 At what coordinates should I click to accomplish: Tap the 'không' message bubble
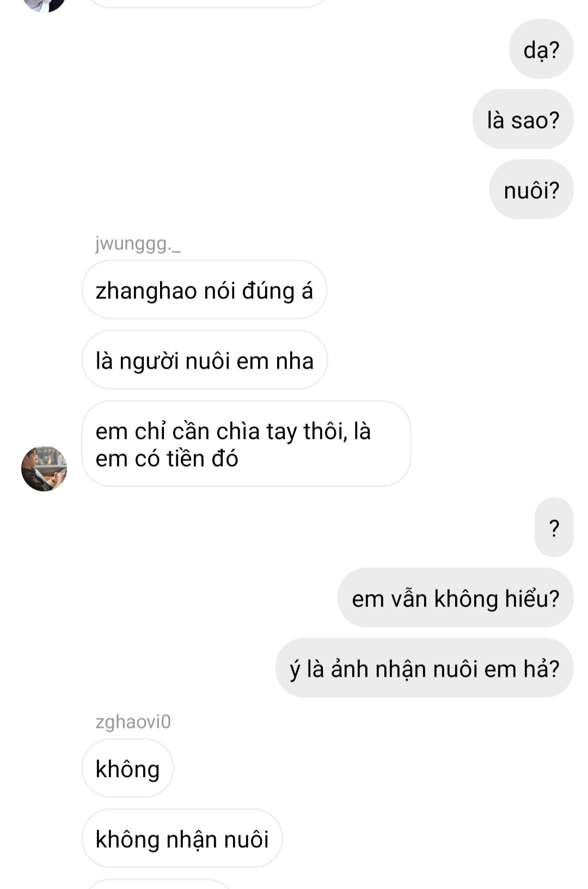tap(127, 768)
